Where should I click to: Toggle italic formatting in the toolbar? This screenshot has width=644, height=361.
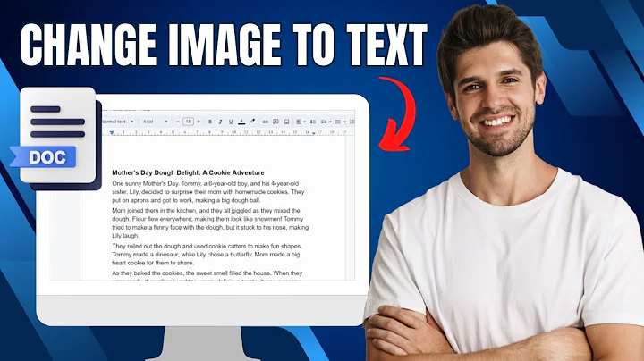coord(220,122)
